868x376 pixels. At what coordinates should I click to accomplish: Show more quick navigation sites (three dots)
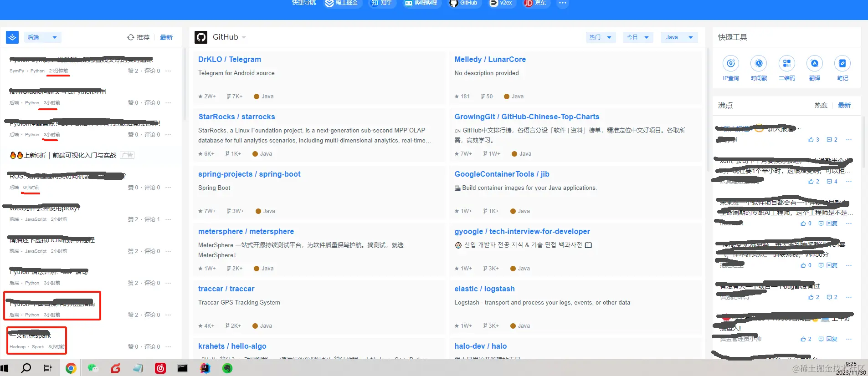(x=563, y=3)
